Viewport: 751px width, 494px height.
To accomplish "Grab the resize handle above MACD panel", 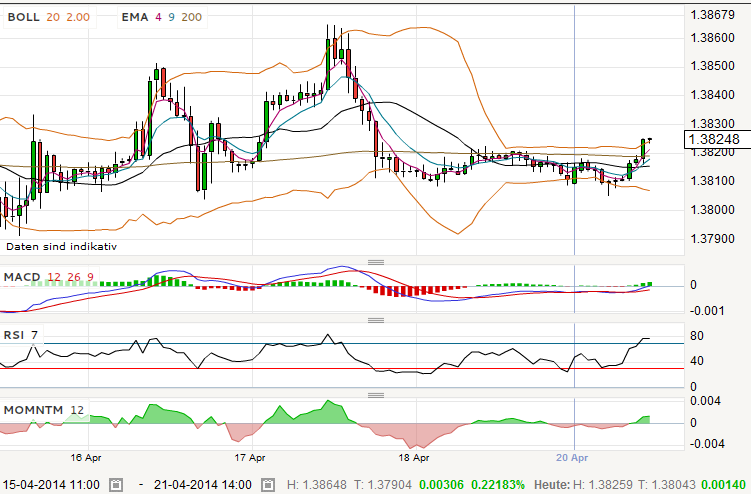I will coord(376,262).
